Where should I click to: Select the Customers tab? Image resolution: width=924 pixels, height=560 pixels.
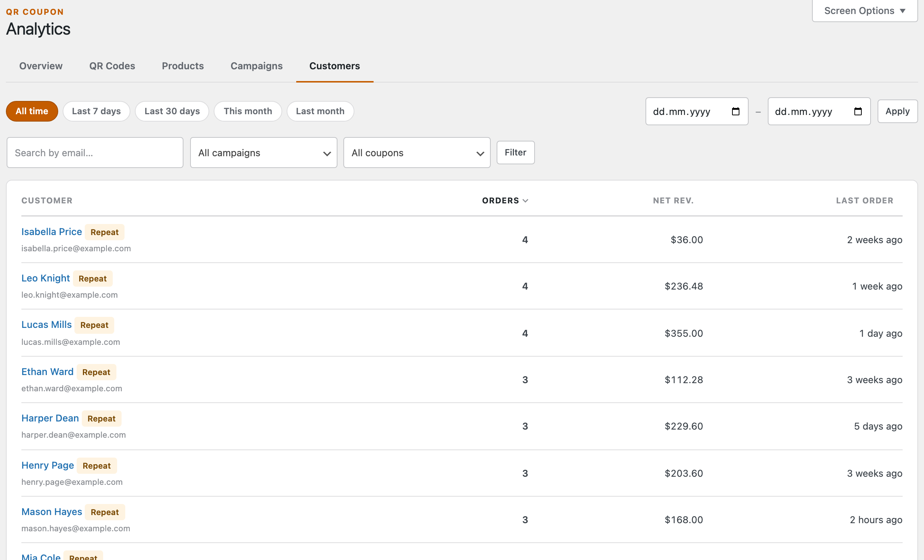[x=335, y=66]
